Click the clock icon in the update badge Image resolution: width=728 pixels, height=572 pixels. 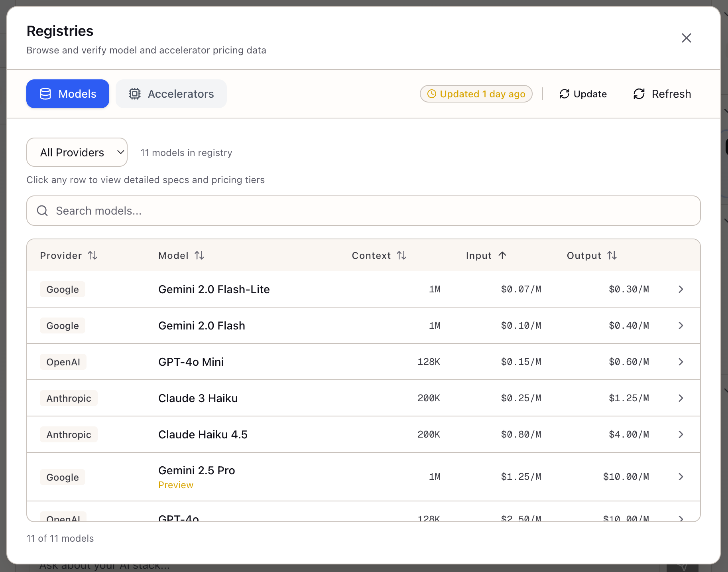[432, 94]
